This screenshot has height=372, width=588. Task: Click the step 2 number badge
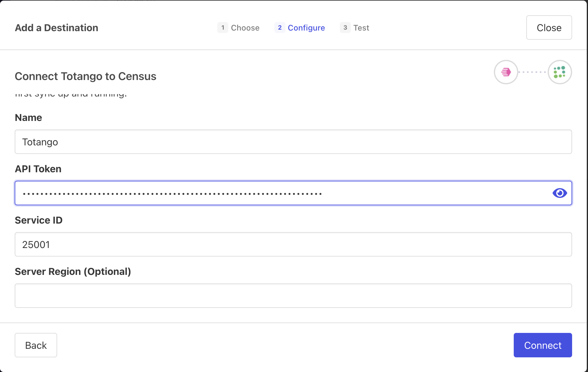coord(280,28)
